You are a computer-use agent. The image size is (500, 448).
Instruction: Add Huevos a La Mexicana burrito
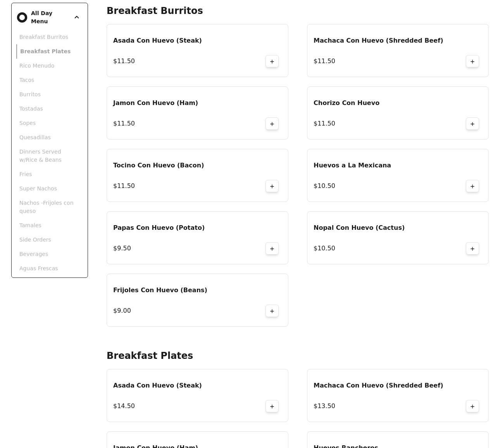(472, 186)
